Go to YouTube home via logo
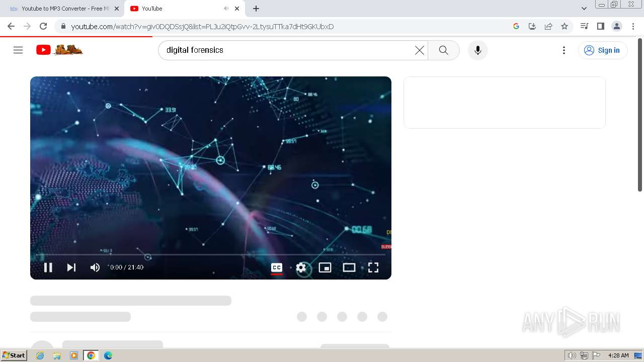Screen dimensions: 644x362 (x=59, y=50)
